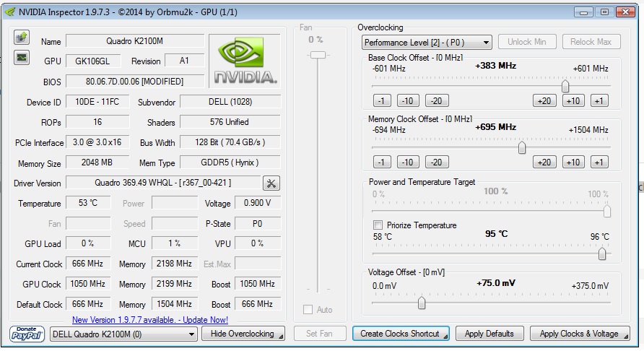Screen dimensions: 644x351
Task: Click the Temperature field 53 °C
Action: tap(88, 203)
